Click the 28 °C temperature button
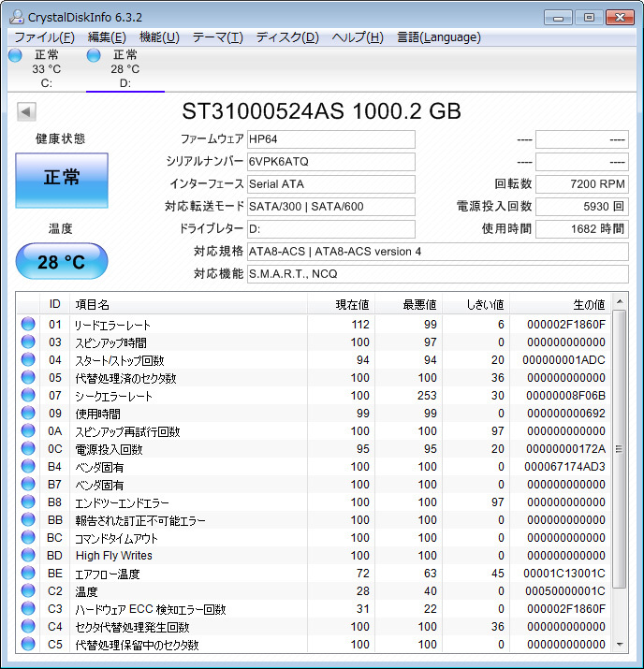 pyautogui.click(x=62, y=261)
